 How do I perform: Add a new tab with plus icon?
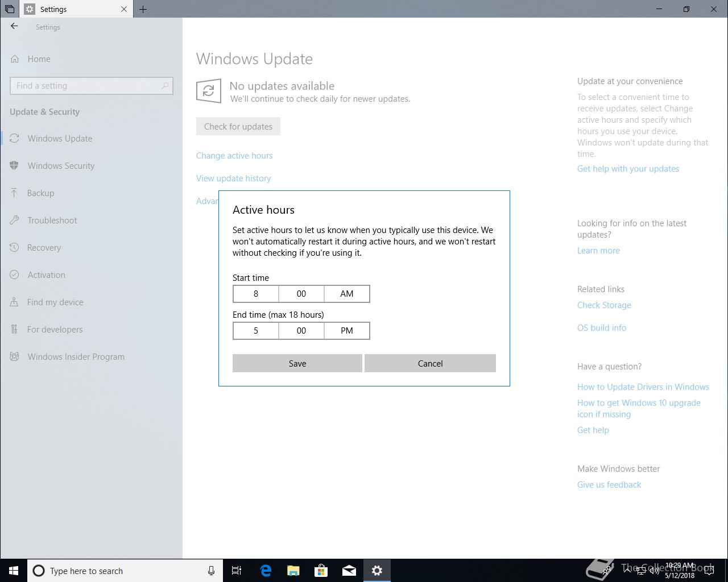143,9
